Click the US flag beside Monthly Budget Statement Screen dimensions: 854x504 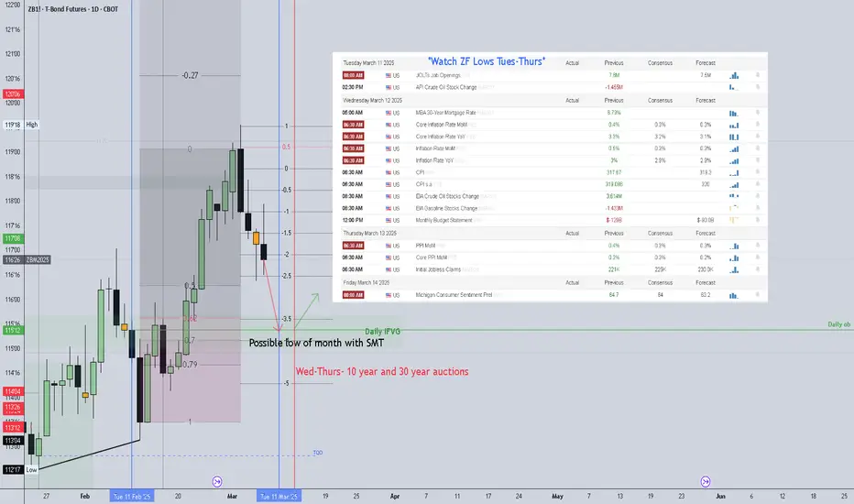pyautogui.click(x=389, y=221)
